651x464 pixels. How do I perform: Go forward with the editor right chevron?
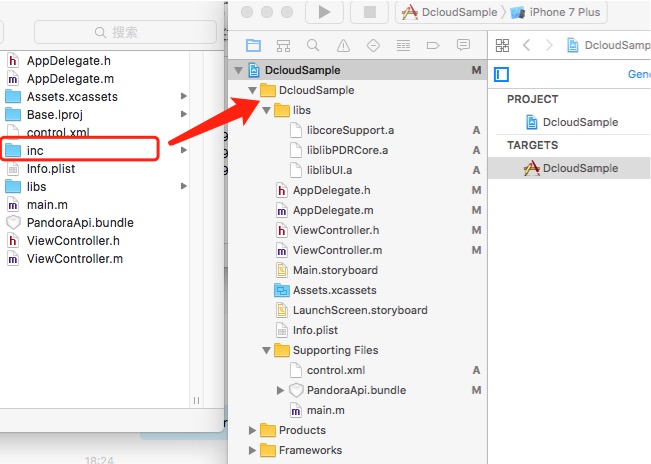pyautogui.click(x=549, y=45)
